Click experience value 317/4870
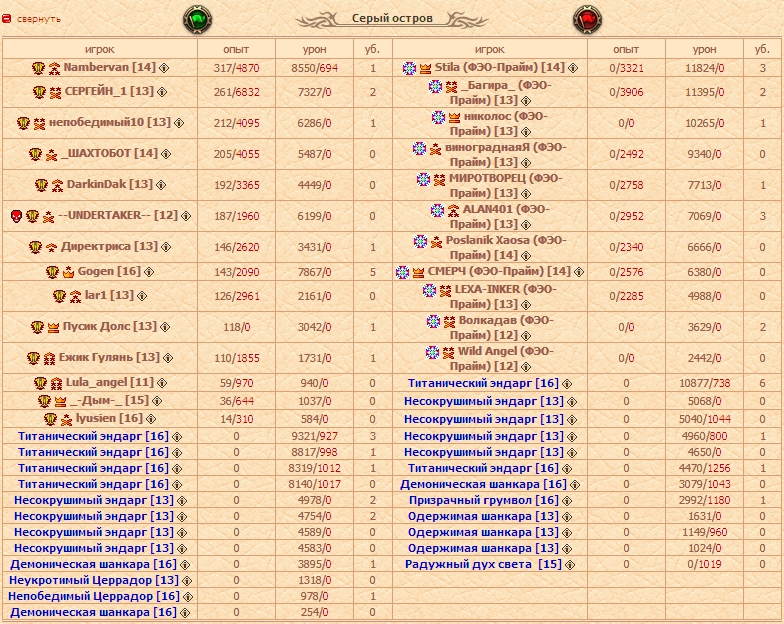784x624 pixels. [236, 68]
